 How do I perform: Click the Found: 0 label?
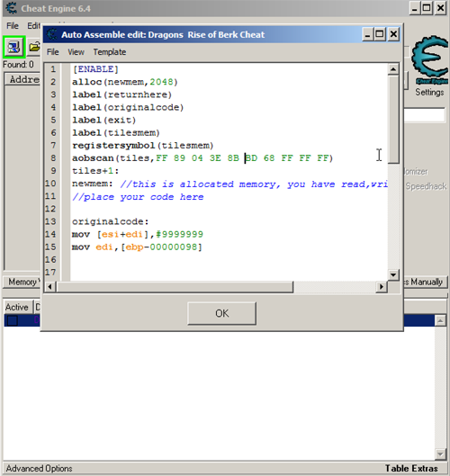point(18,65)
